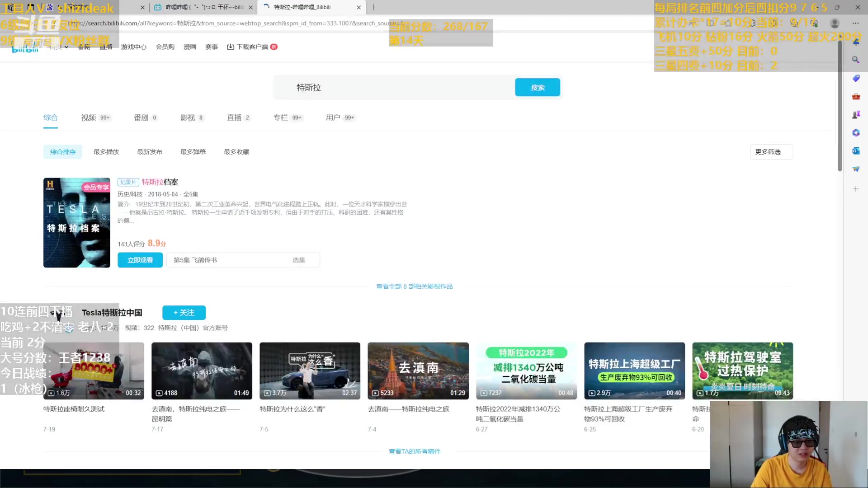Expand the 更多筛选 filter options
Screen dimensions: 868x488
tap(771, 152)
